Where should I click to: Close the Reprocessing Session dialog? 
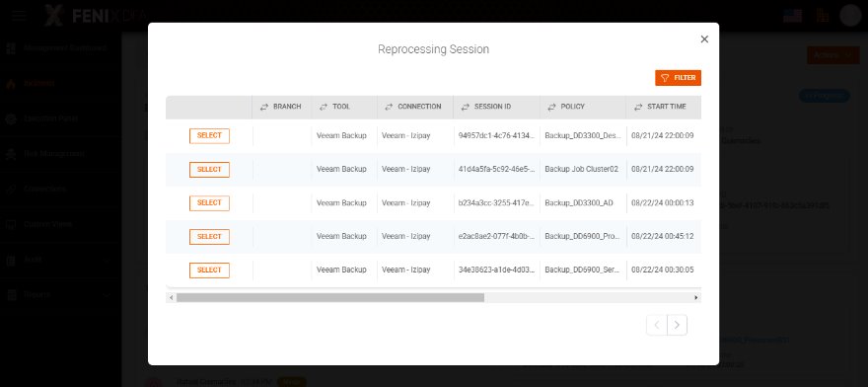coord(704,39)
